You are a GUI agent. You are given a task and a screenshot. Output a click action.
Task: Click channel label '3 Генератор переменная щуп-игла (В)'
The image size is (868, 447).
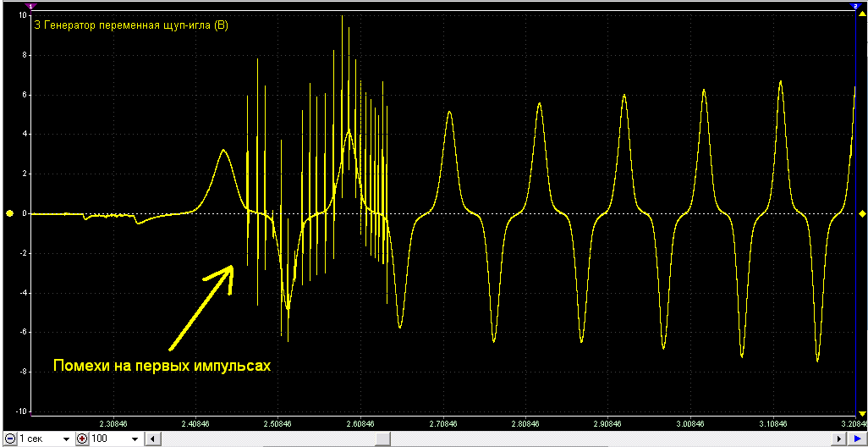click(130, 25)
